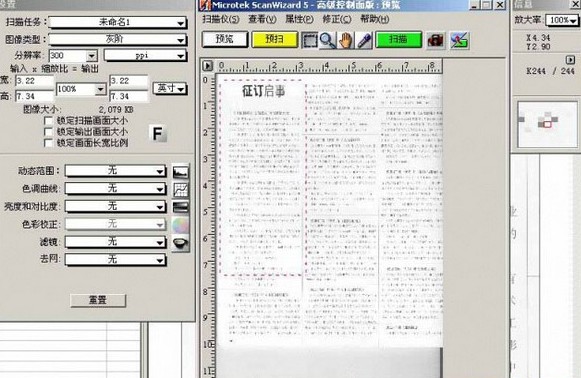The width and height of the screenshot is (581, 378).
Task: Open the 图像类型 dropdown showing 灰阶
Action: point(117,39)
